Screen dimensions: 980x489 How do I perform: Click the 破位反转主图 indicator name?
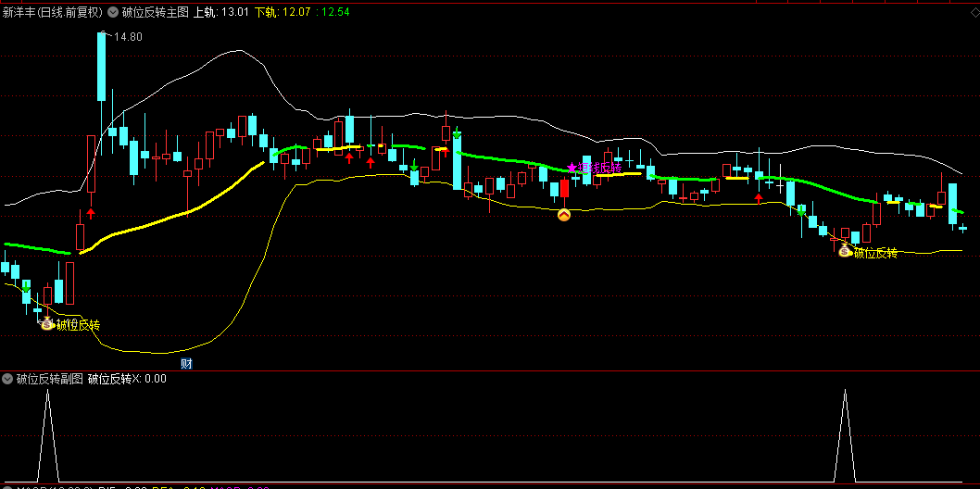(x=155, y=11)
